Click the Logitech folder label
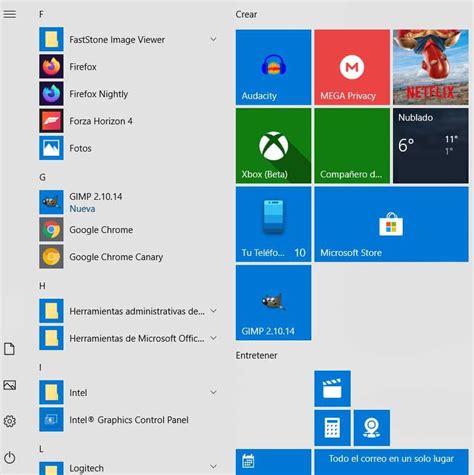Screen dimensions: 474x475 86,468
